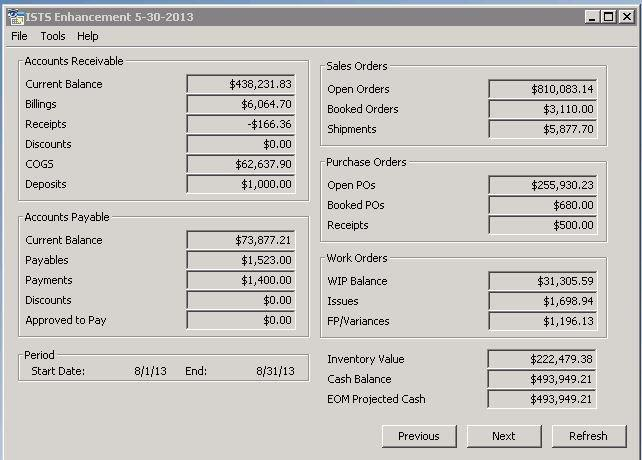Click the Sales Orders group label
Image resolution: width=642 pixels, height=460 pixels.
click(357, 66)
